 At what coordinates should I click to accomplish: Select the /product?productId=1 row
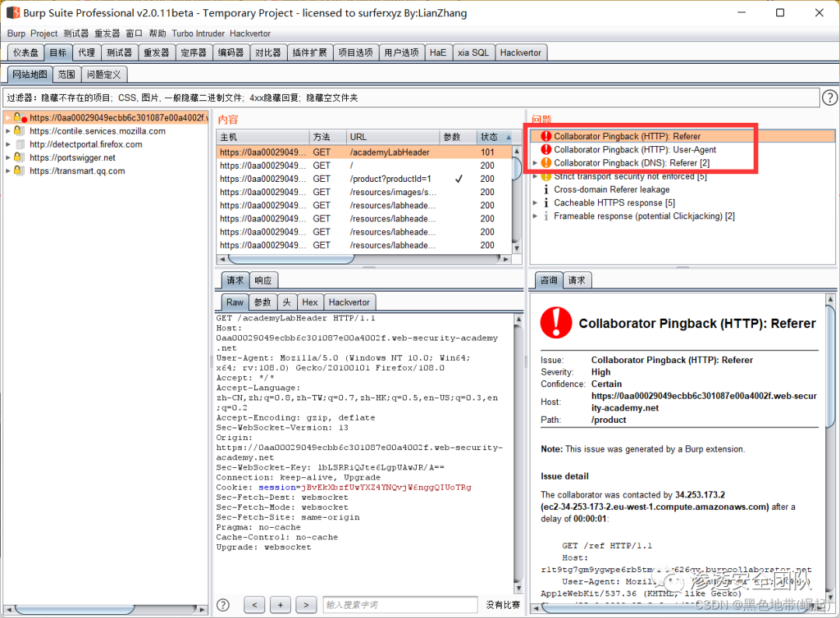365,179
